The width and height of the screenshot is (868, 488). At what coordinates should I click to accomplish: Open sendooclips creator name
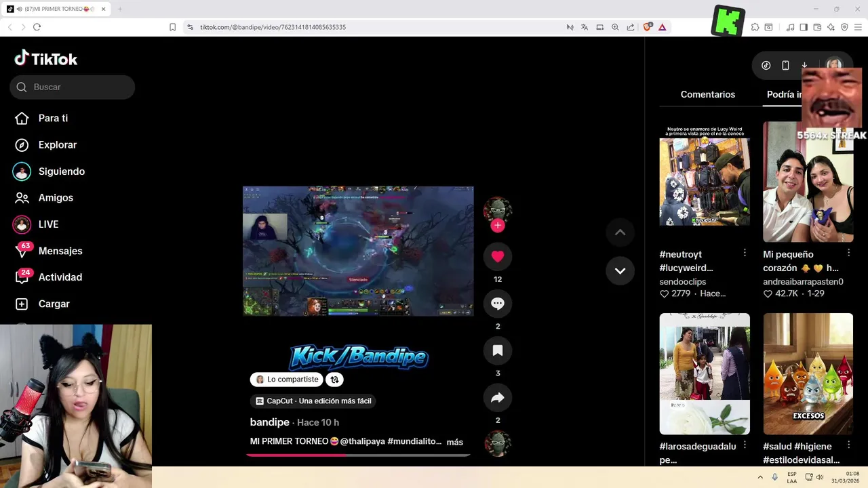(683, 281)
